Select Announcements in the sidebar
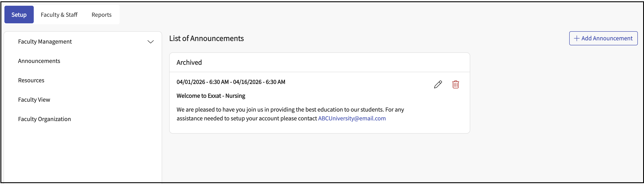This screenshot has width=644, height=184. coord(39,61)
